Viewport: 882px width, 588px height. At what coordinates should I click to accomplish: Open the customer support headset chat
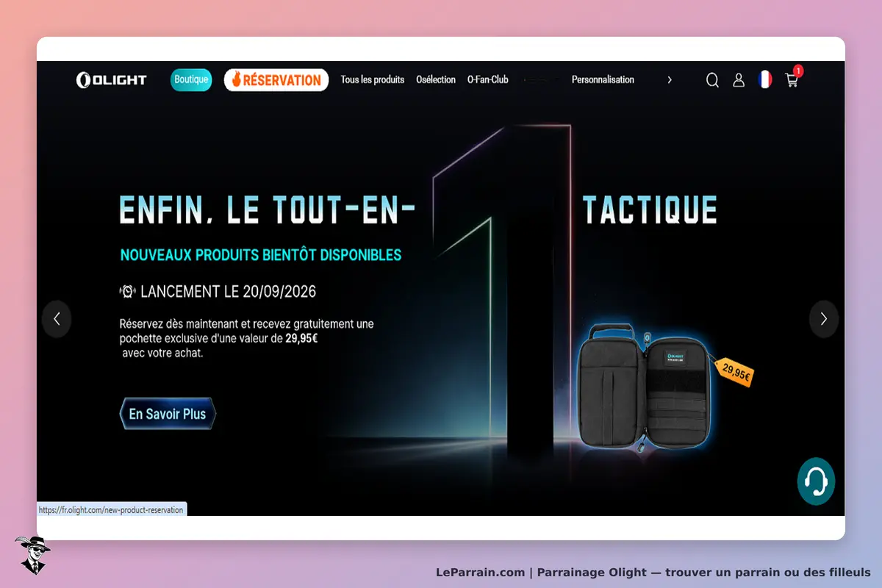816,481
